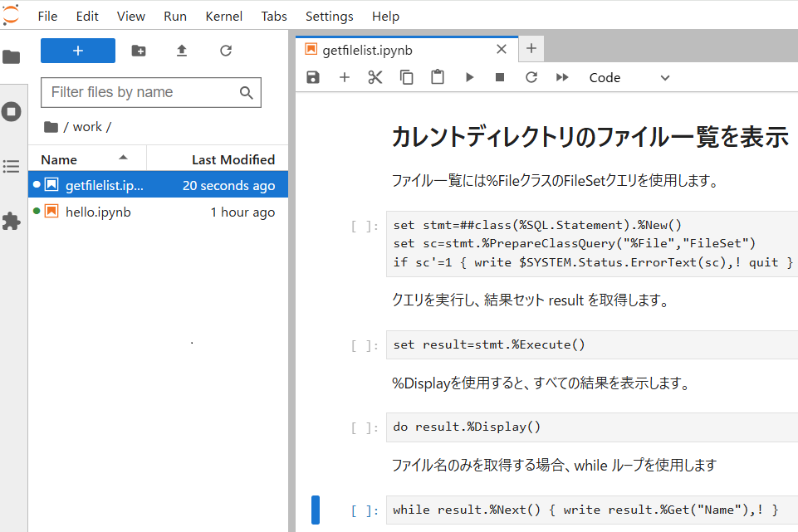Interrupt the kernel with stop button

tap(500, 77)
